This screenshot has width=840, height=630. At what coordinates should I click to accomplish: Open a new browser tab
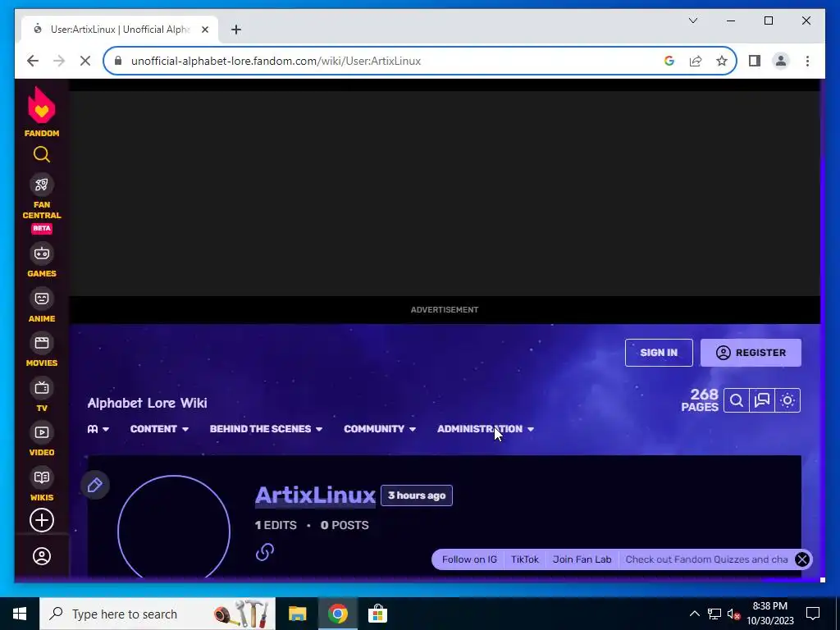point(236,30)
